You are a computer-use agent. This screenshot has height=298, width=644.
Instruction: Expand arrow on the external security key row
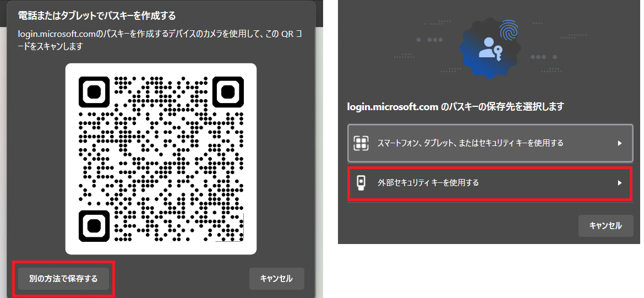pyautogui.click(x=620, y=183)
